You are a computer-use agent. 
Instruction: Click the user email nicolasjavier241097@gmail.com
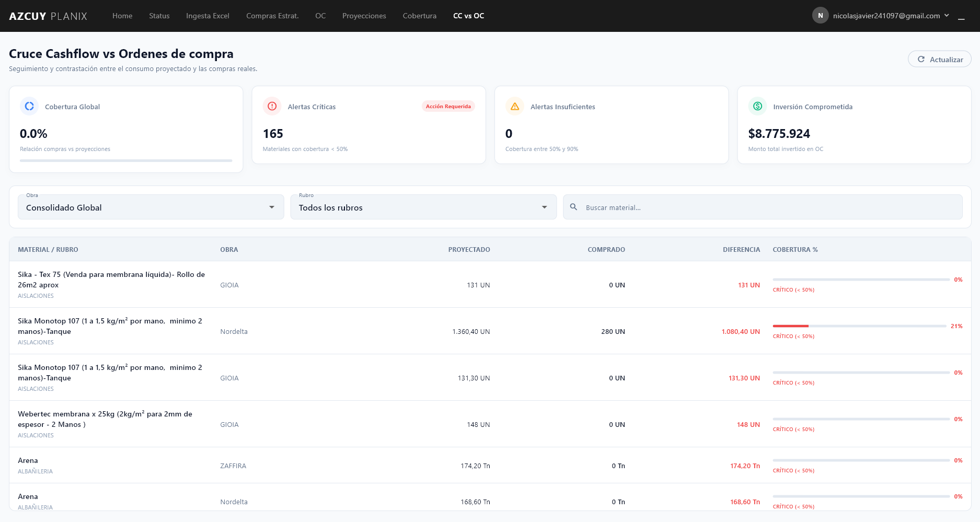click(x=886, y=16)
